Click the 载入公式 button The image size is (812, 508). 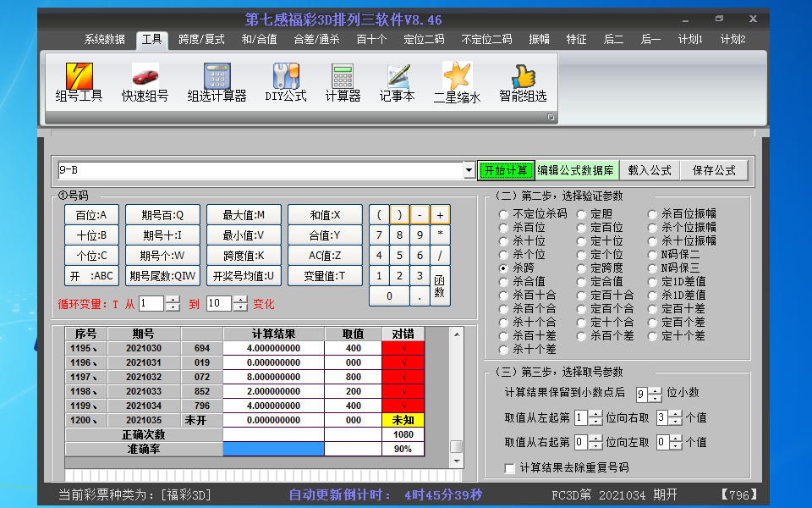tap(650, 170)
